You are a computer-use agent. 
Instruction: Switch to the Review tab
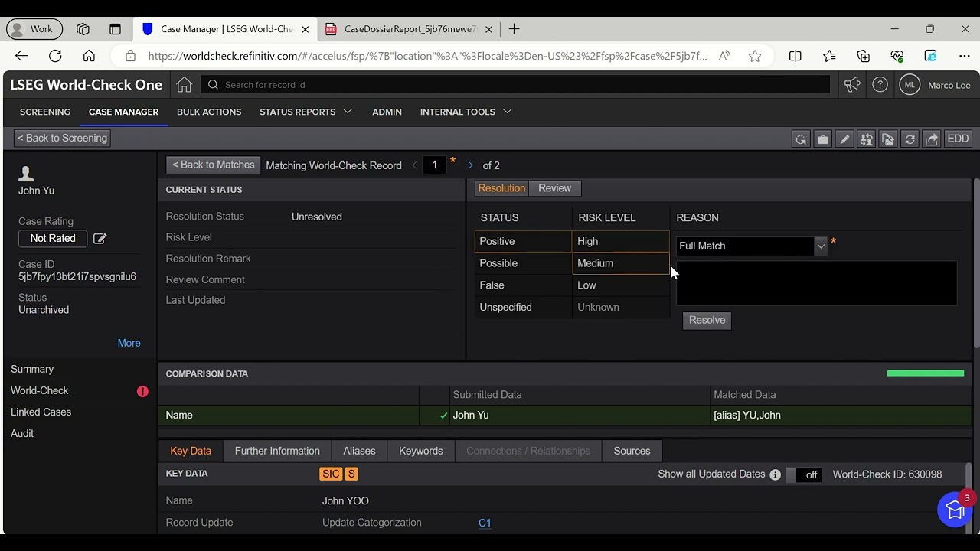(x=554, y=188)
